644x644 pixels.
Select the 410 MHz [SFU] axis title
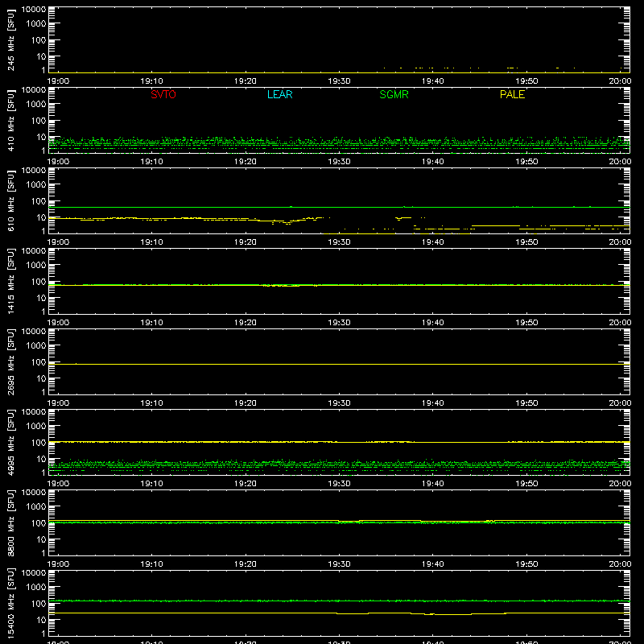[x=10, y=120]
